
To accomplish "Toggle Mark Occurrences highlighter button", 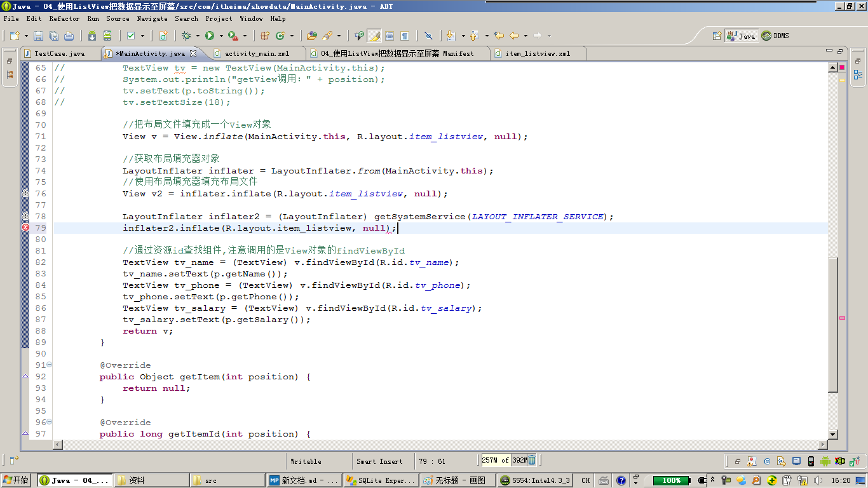I will pyautogui.click(x=374, y=36).
